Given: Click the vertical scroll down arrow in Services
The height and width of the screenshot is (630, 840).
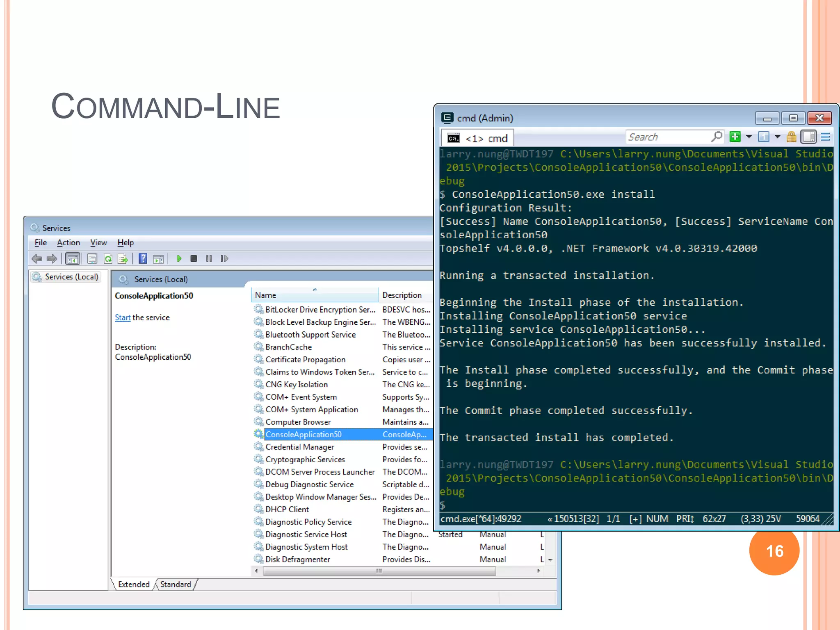Looking at the screenshot, I should (551, 560).
